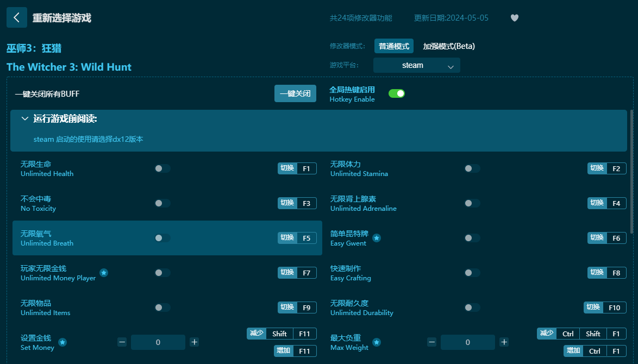The image size is (638, 364).
Task: Switch to 加强模式(Beta) mode
Action: tap(449, 46)
